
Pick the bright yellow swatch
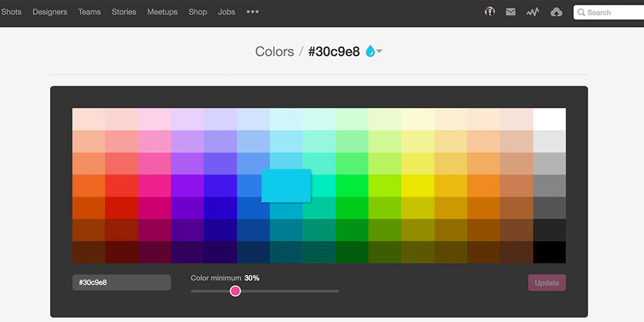(418, 185)
